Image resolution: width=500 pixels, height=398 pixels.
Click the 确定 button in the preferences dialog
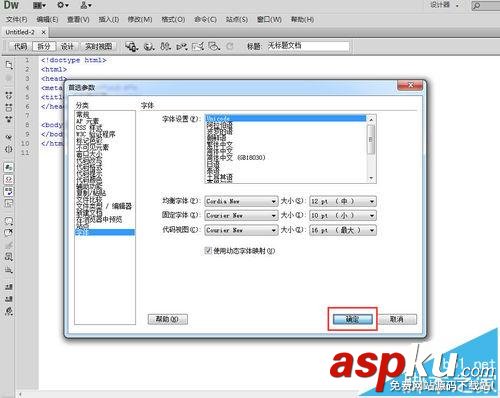click(x=352, y=319)
